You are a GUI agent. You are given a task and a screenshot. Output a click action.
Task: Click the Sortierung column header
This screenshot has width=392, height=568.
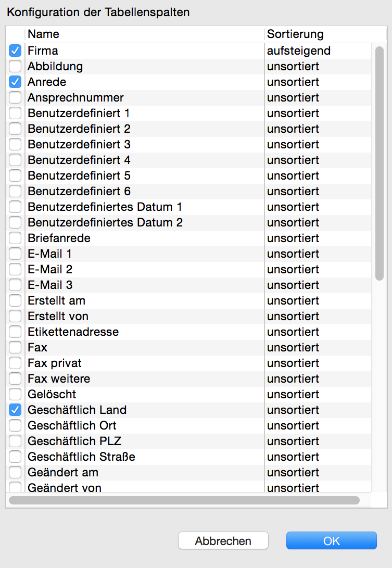(325, 34)
